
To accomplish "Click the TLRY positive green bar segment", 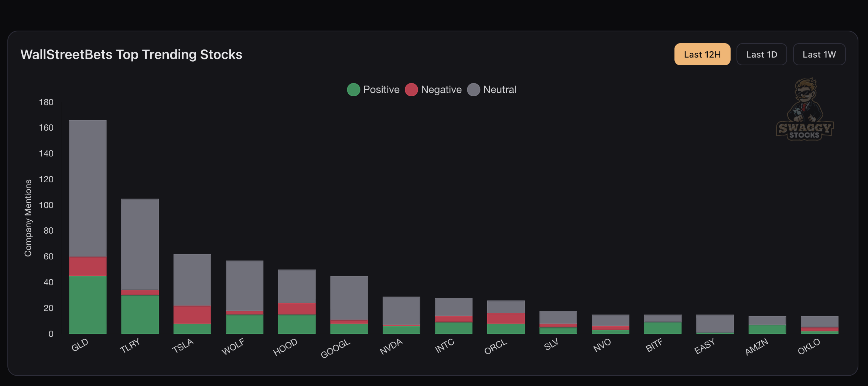I will click(140, 314).
